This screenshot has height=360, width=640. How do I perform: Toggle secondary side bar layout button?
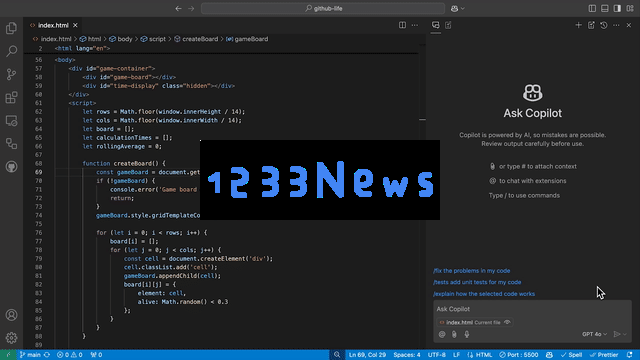(618, 8)
